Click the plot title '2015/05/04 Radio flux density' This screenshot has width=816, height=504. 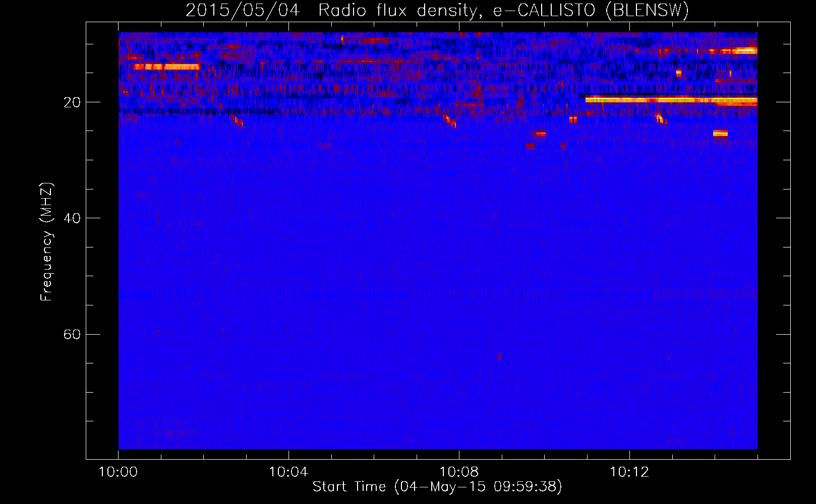click(333, 11)
